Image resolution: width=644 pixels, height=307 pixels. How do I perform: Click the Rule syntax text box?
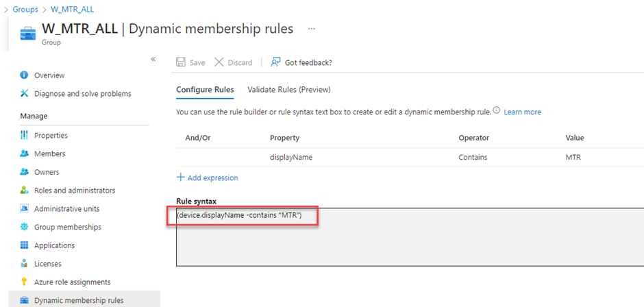click(x=410, y=236)
